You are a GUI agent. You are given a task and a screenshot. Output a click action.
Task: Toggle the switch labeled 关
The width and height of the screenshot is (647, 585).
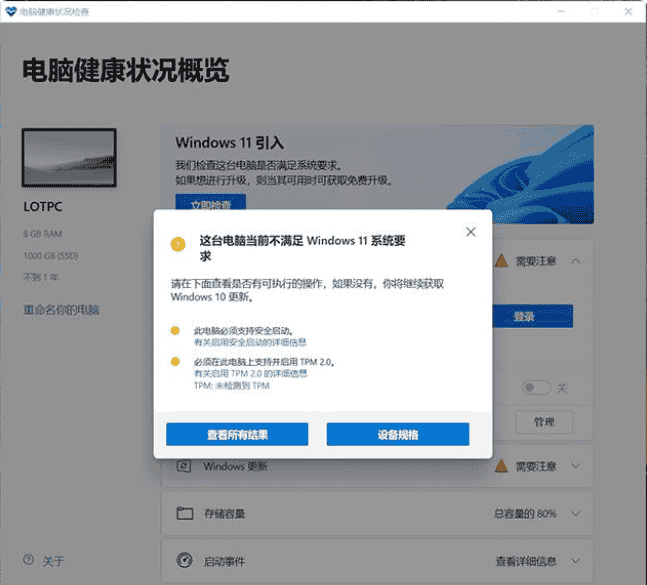pos(536,388)
